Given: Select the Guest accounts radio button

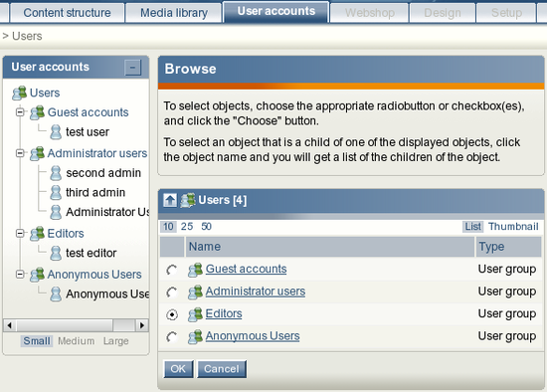Looking at the screenshot, I should 172,270.
